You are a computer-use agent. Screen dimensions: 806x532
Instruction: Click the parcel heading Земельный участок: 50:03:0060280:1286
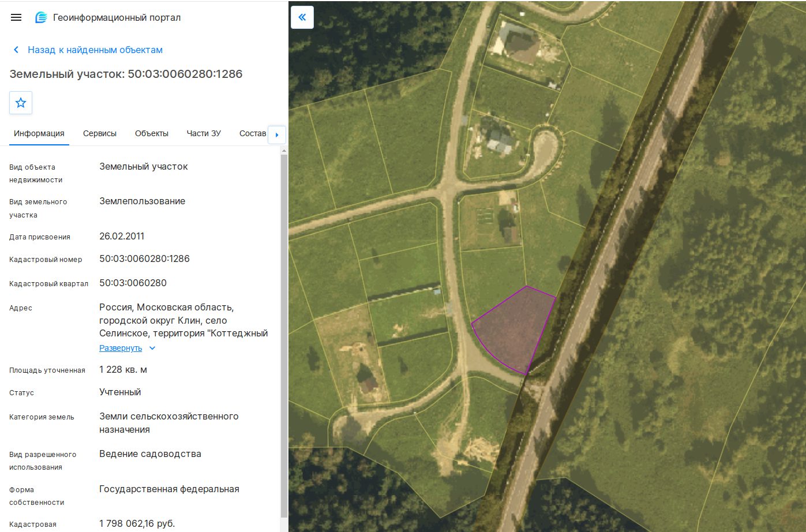[x=126, y=74]
